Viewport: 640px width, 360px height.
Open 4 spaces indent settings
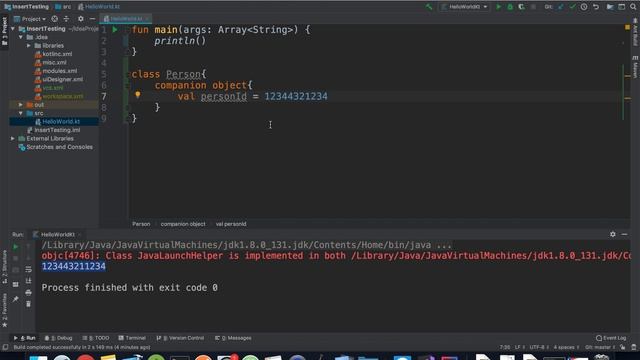pyautogui.click(x=566, y=347)
